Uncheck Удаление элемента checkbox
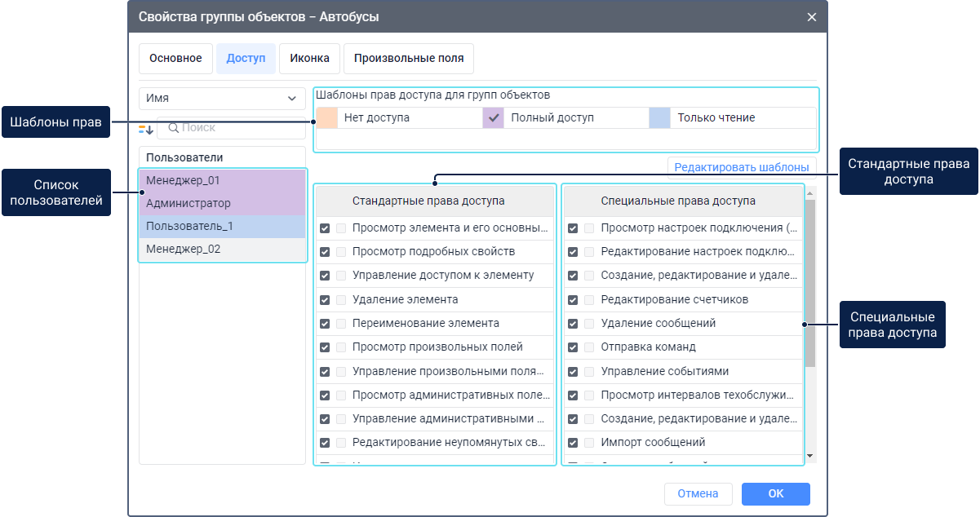The height and width of the screenshot is (517, 980). click(325, 300)
